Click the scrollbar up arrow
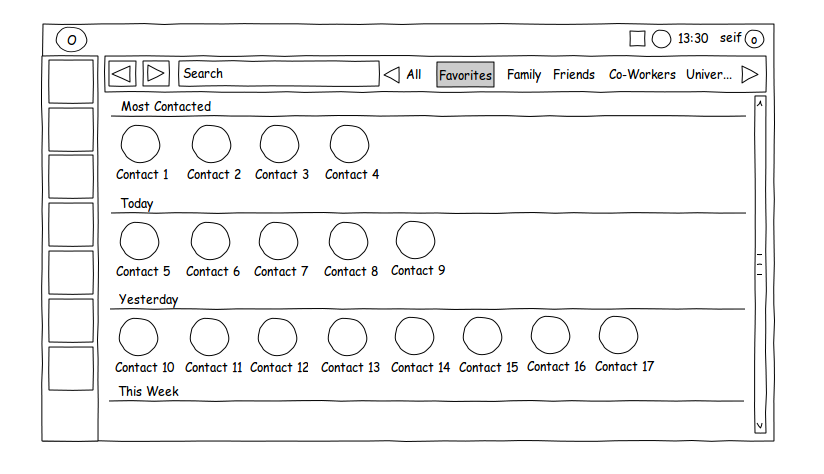824x474 pixels. point(759,103)
